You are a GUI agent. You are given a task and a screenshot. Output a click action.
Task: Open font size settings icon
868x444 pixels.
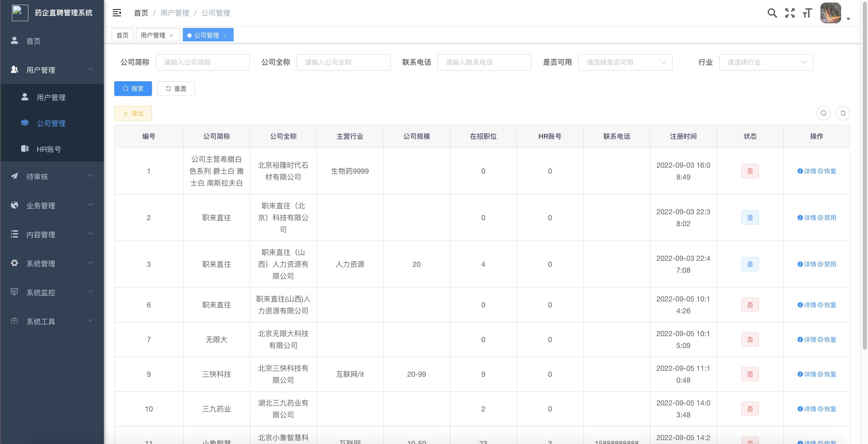[807, 13]
